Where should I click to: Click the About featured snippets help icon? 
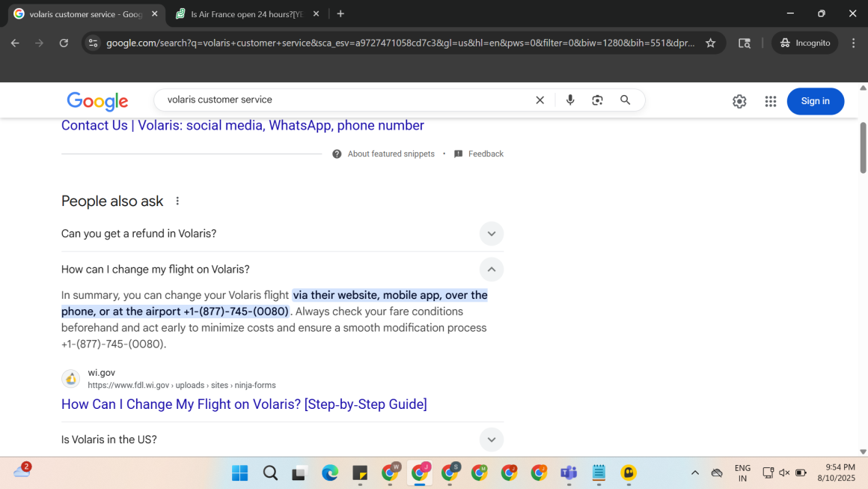337,154
